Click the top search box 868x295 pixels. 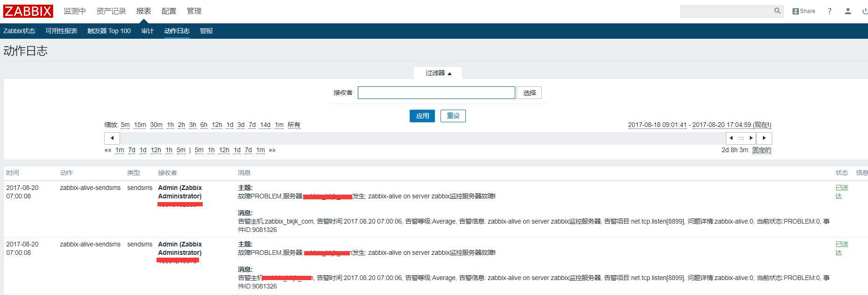[x=726, y=11]
